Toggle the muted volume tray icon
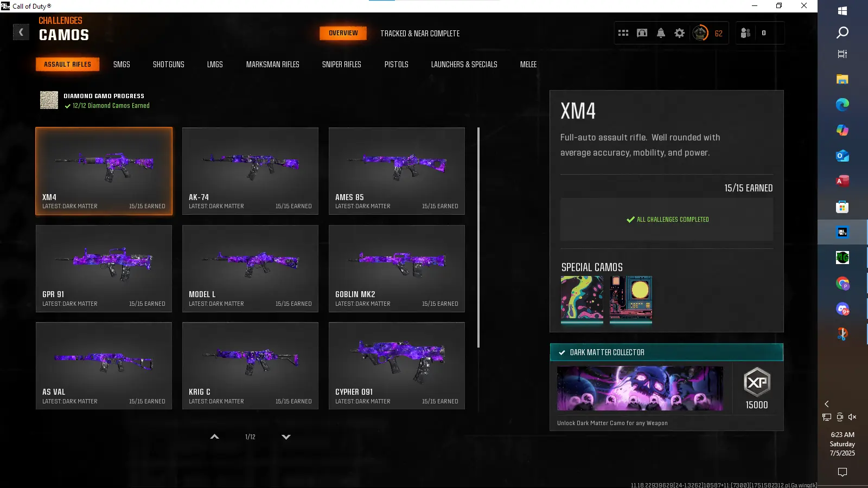 point(852,417)
